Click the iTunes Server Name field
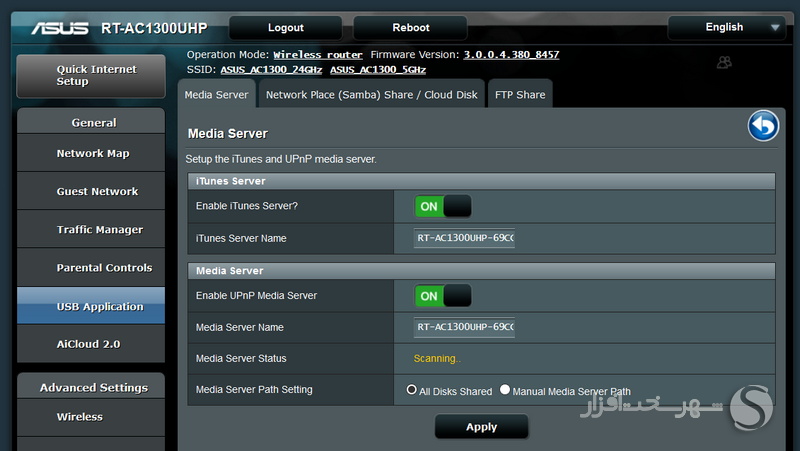 [x=464, y=238]
